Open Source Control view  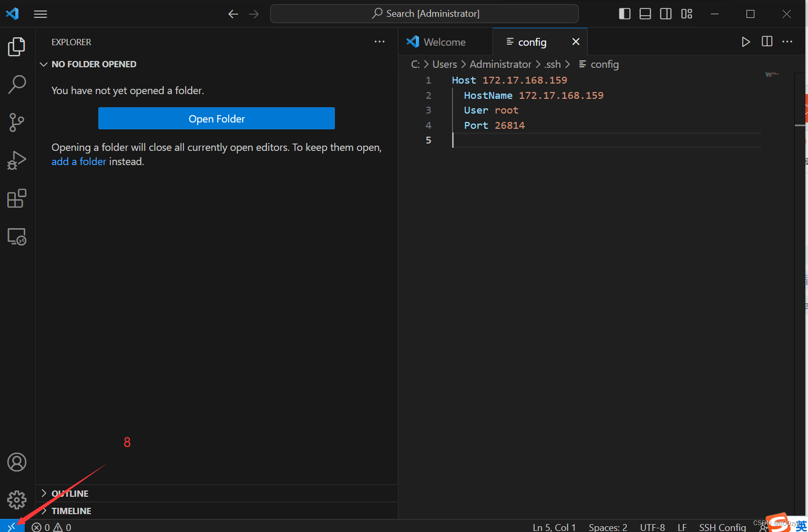(x=17, y=122)
